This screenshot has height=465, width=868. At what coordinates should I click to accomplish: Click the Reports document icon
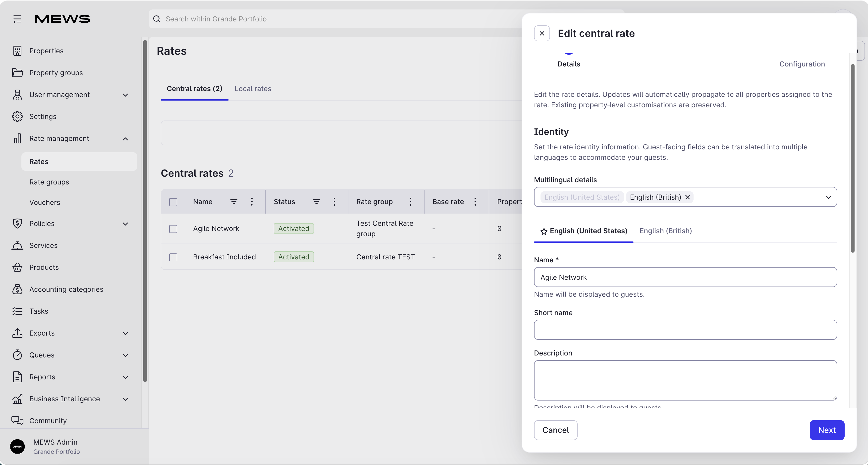click(x=17, y=377)
